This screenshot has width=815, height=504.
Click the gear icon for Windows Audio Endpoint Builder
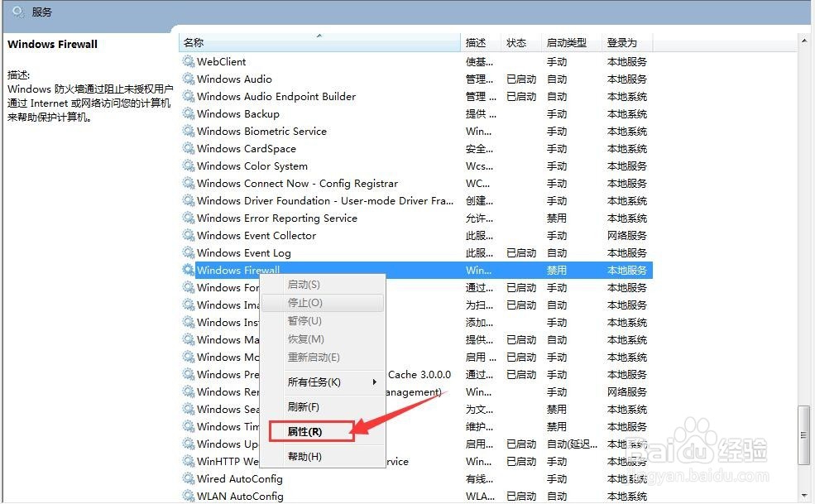pos(188,96)
